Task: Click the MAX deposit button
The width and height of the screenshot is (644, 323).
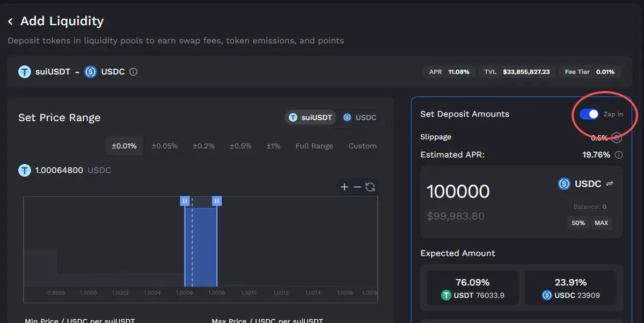Action: click(602, 223)
